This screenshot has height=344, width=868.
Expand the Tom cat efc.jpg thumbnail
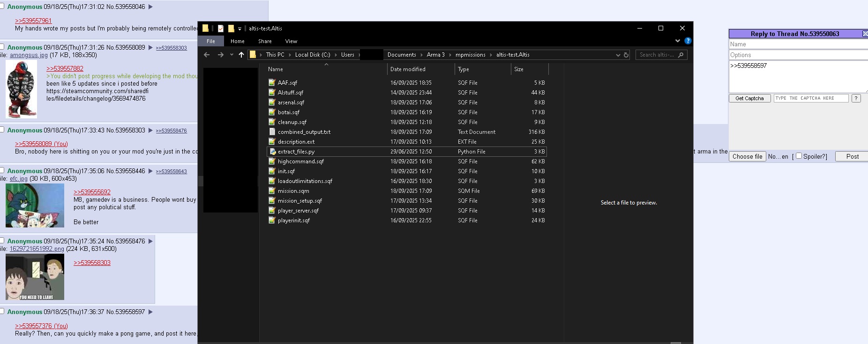pyautogui.click(x=35, y=205)
